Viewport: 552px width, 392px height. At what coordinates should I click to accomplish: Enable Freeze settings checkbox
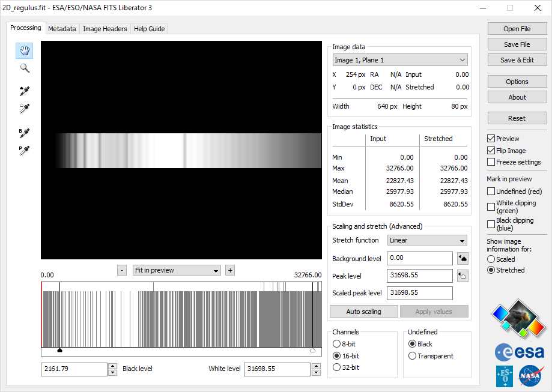tap(491, 162)
